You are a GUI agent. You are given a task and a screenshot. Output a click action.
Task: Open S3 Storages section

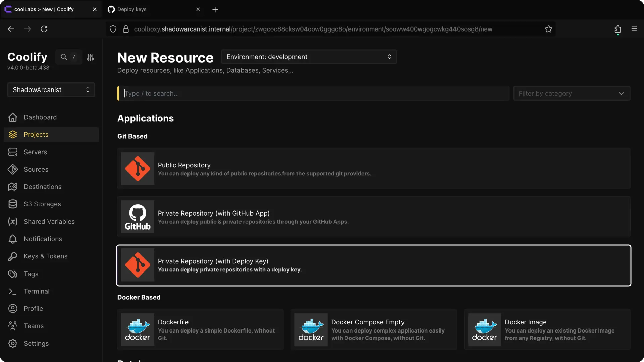tap(42, 204)
